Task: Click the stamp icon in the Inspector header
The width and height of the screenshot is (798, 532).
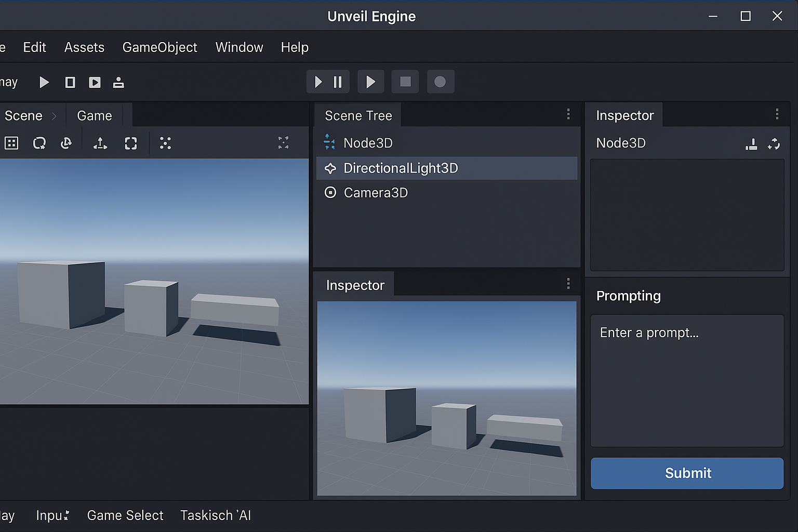Action: click(751, 144)
